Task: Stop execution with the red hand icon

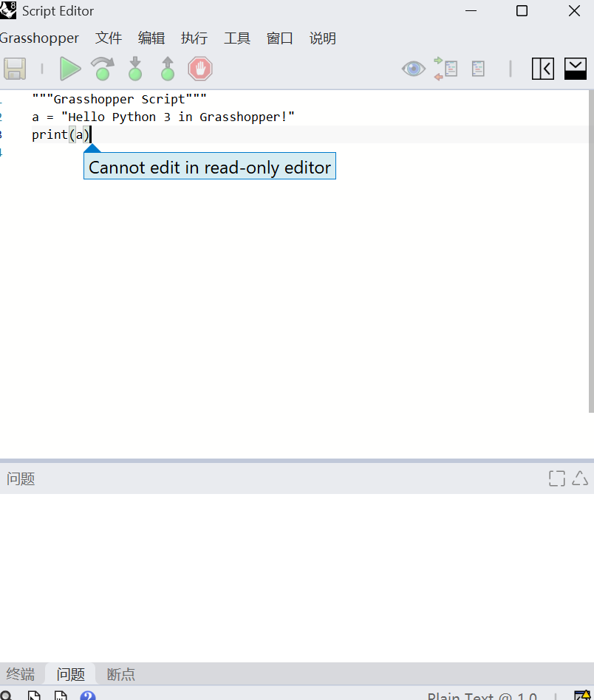Action: point(200,69)
